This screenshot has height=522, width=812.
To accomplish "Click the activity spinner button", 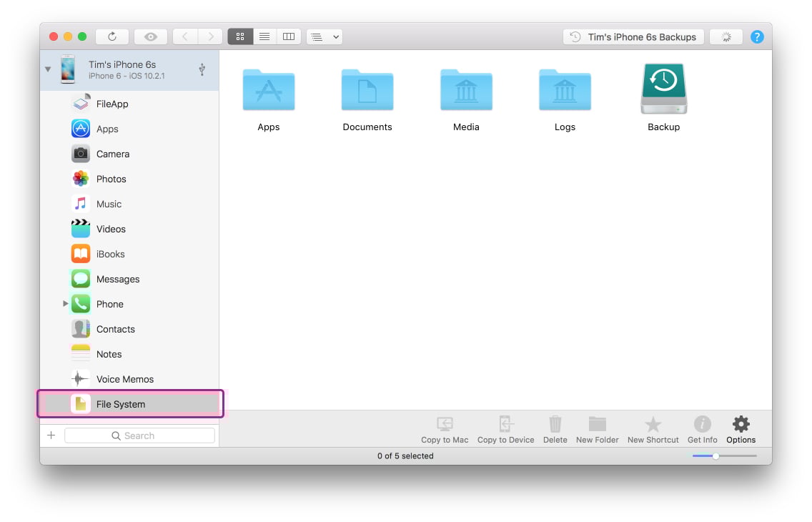I will pyautogui.click(x=726, y=36).
